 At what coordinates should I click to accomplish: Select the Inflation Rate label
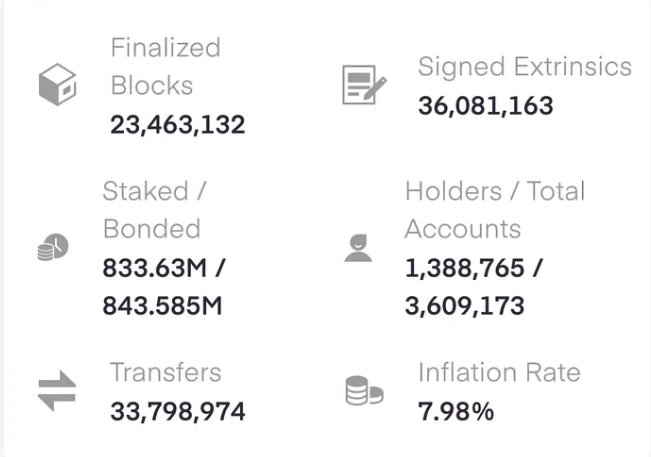[x=499, y=372]
